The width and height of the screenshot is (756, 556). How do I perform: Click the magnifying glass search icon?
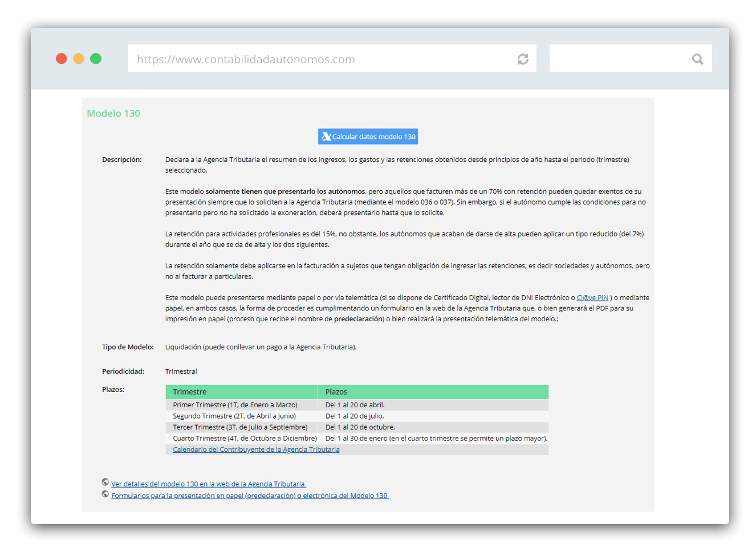[697, 59]
